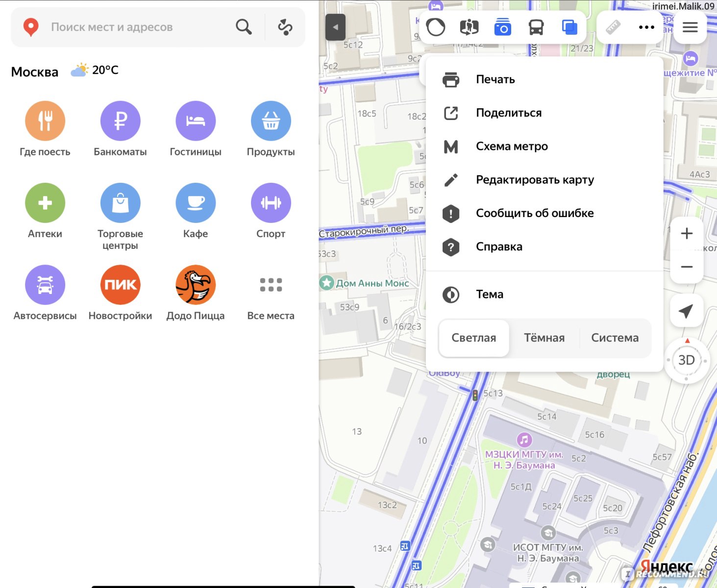Click the traffic light map icon
Image resolution: width=717 pixels, height=588 pixels.
(x=475, y=395)
